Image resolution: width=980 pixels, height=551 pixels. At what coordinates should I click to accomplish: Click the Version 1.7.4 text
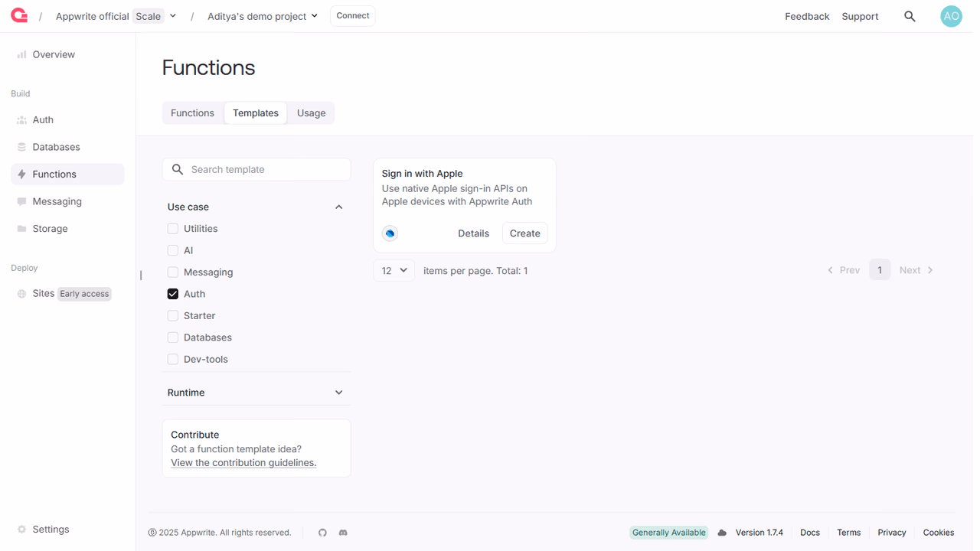click(x=759, y=533)
